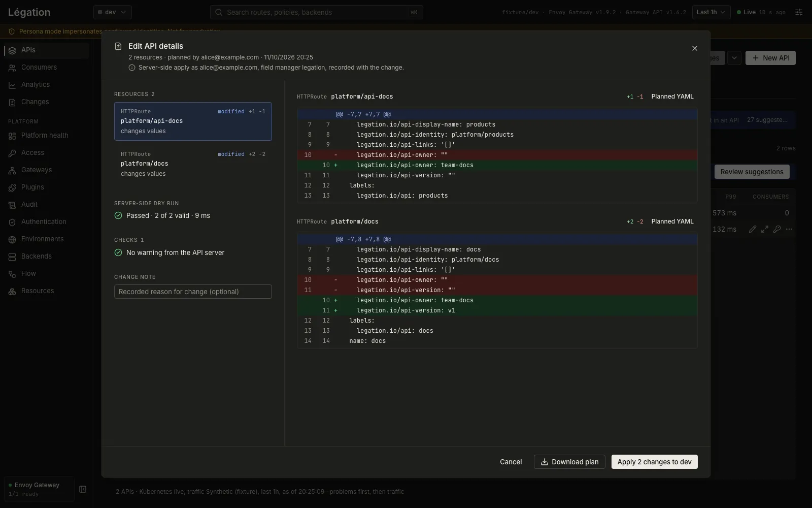The image size is (812, 508).
Task: Click the Access key icon in sidebar
Action: (12, 153)
